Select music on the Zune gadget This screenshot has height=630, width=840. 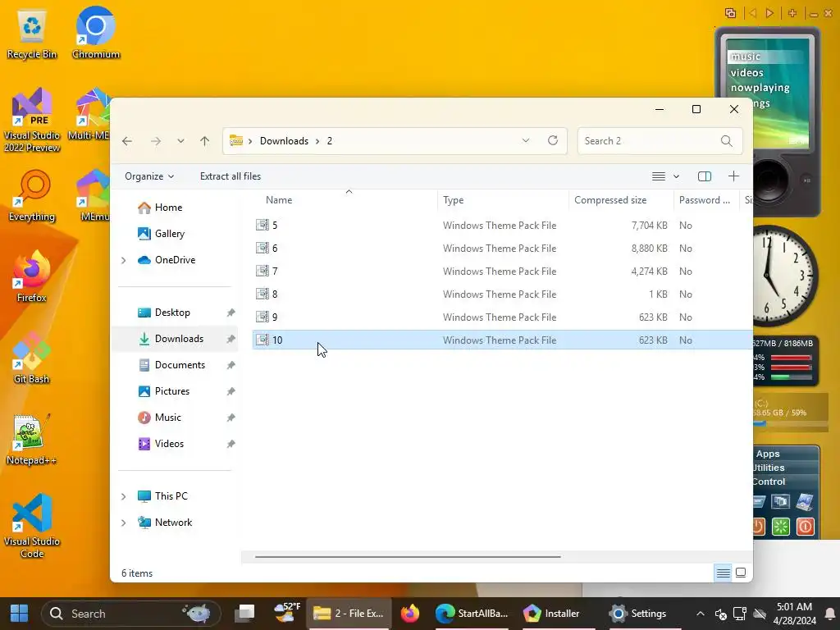pos(745,57)
